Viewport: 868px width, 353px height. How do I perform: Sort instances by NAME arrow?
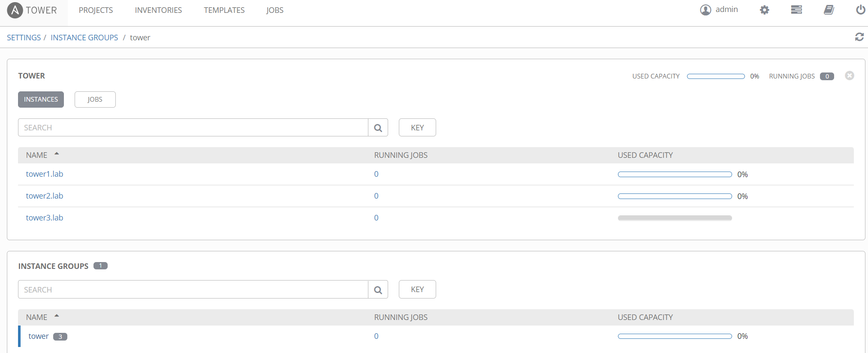pos(57,154)
